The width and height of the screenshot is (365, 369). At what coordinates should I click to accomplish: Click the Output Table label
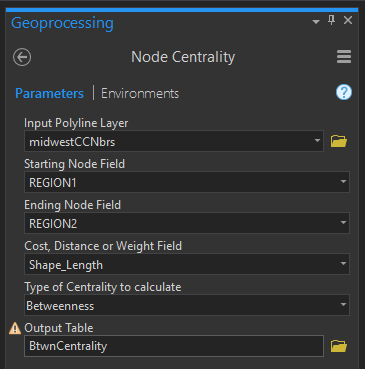(x=59, y=328)
